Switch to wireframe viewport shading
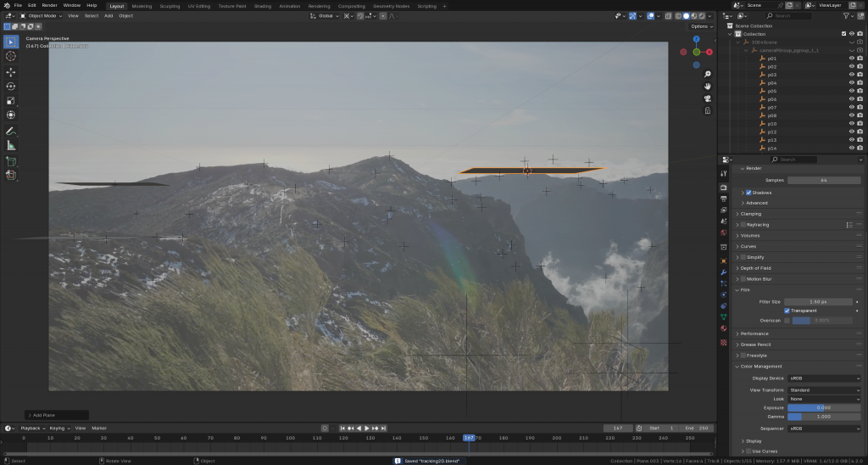This screenshot has height=465, width=868. pos(679,16)
